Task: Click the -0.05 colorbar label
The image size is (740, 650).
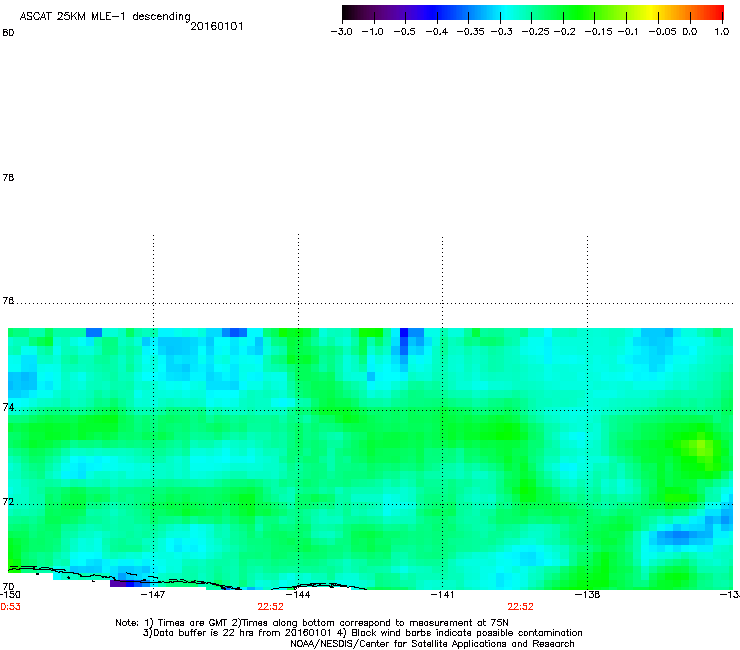Action: [x=662, y=32]
